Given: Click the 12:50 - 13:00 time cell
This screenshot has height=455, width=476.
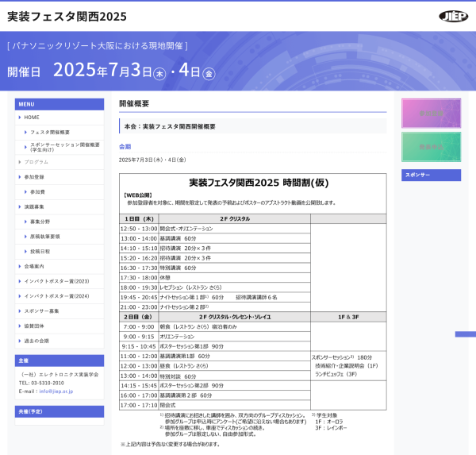Looking at the screenshot, I should [139, 229].
